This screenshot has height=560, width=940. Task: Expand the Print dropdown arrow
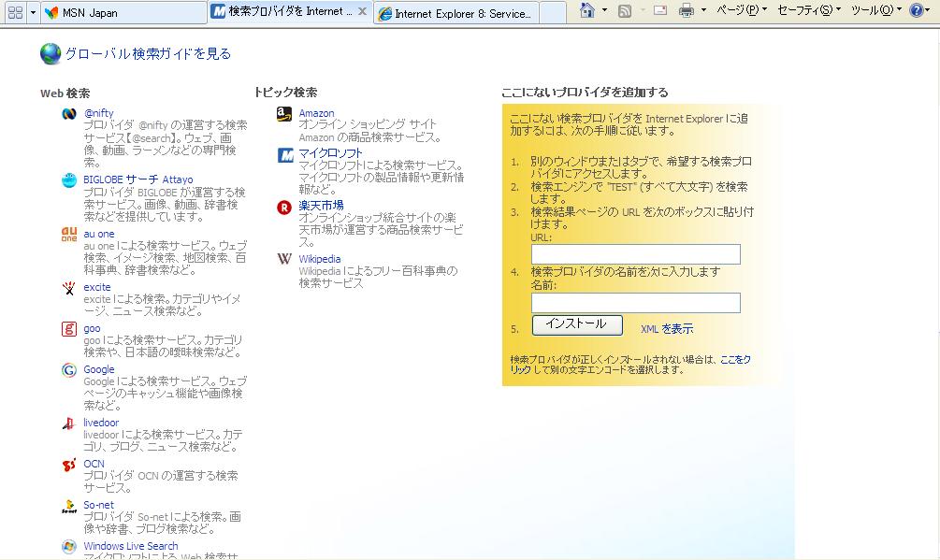coord(703,10)
